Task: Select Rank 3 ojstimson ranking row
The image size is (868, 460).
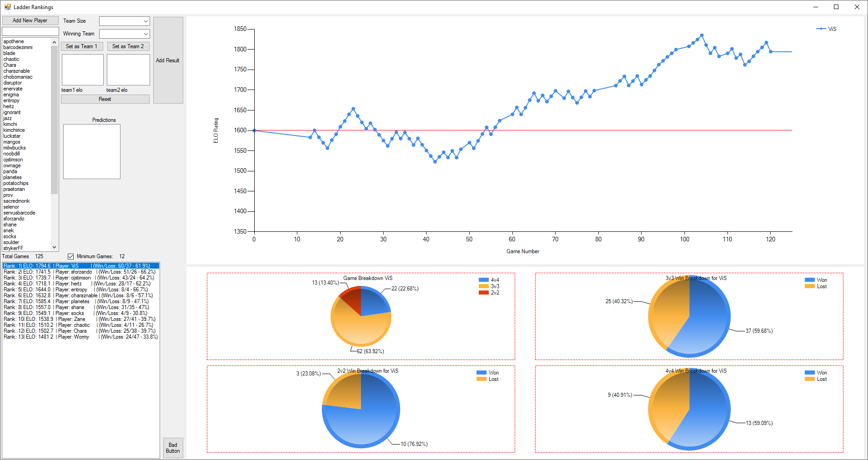Action: (x=81, y=278)
